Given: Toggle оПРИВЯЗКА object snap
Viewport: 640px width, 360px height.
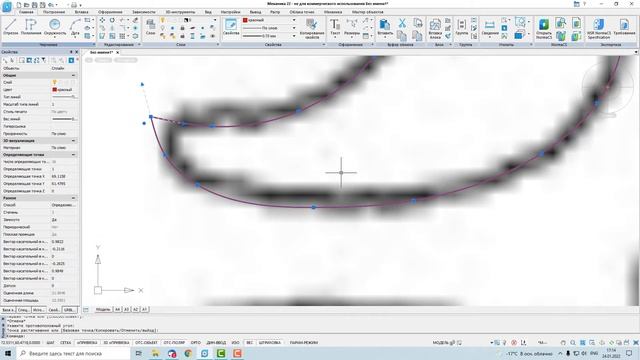Looking at the screenshot, I should coord(87,343).
